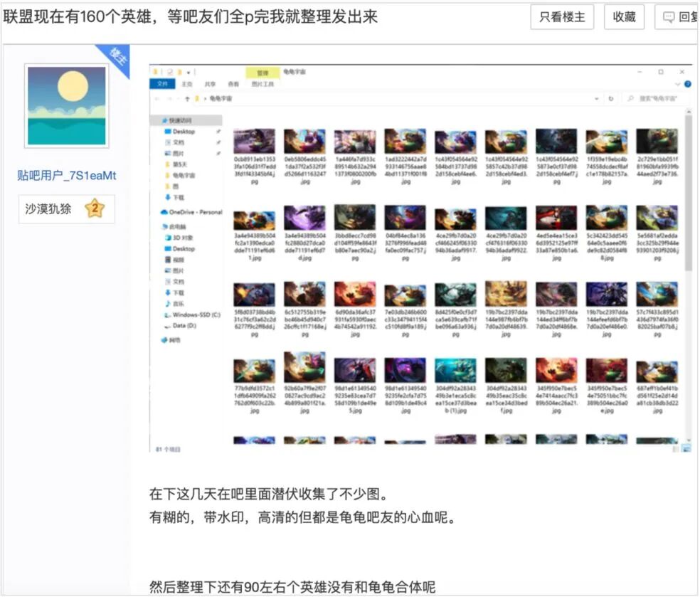Screen dimensions: 700x597
Task: Open the quick access toolbar dropdown arrow
Action: click(x=189, y=72)
